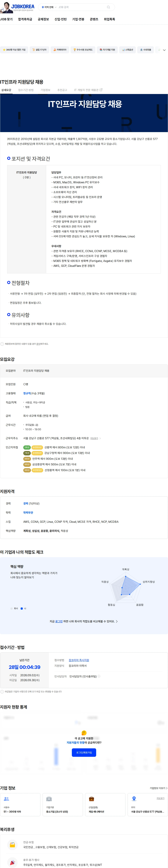Click the 28일 00:04:39 countdown text

point(24,667)
